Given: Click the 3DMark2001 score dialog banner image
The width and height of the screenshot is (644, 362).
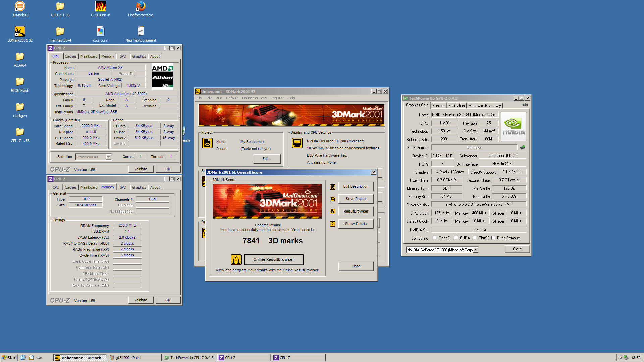Looking at the screenshot, I should click(x=267, y=201).
